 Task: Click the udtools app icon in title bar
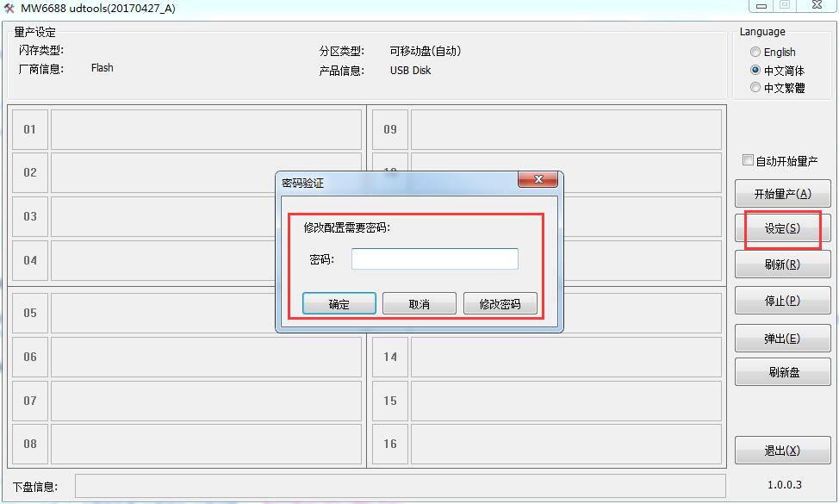pos(9,8)
